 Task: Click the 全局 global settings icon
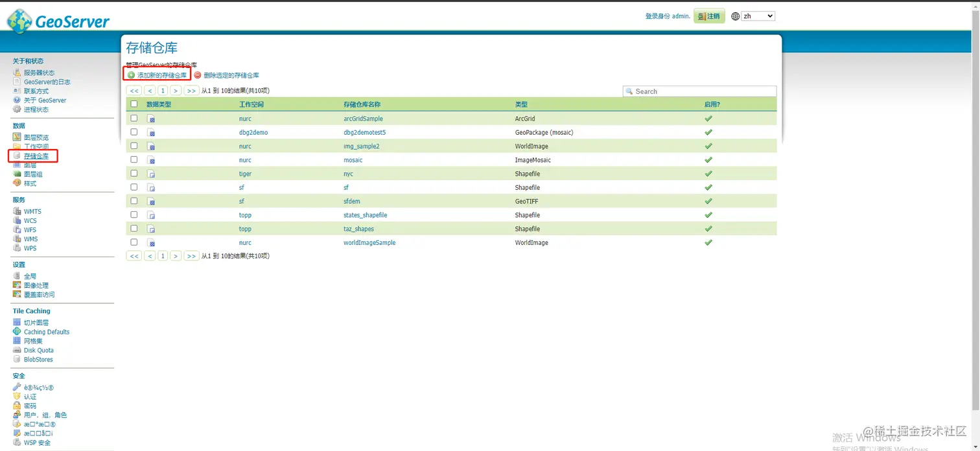pyautogui.click(x=17, y=276)
